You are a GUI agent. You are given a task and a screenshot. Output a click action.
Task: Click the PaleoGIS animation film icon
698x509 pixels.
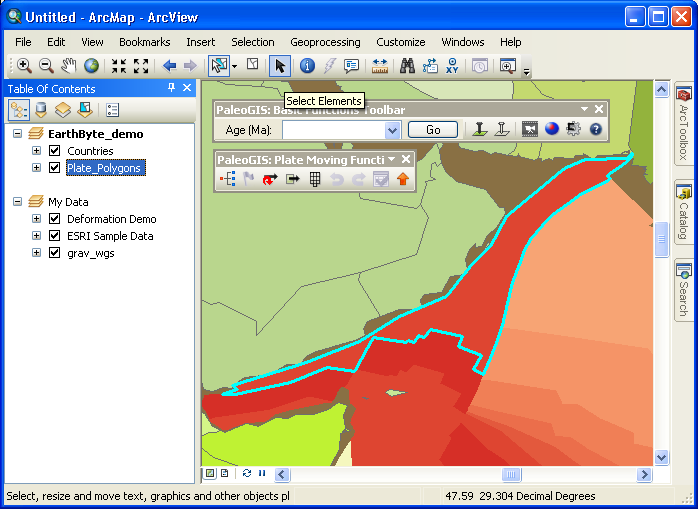point(530,129)
